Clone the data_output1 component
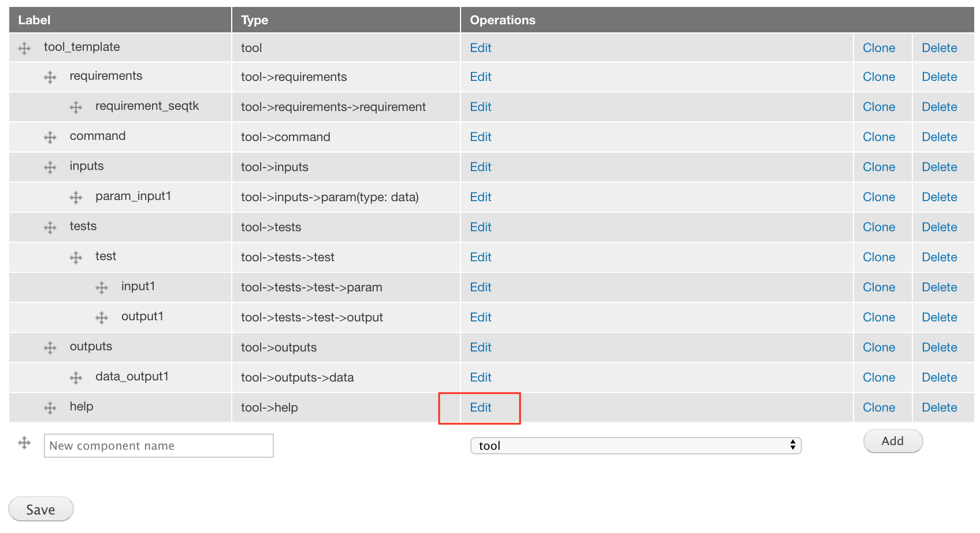The width and height of the screenshot is (980, 533). [x=879, y=377]
